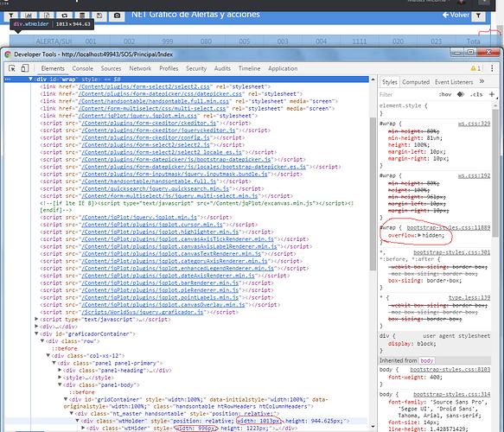The image size is (504, 432).
Task: Open ws.css:192 source link
Action: coord(474,175)
